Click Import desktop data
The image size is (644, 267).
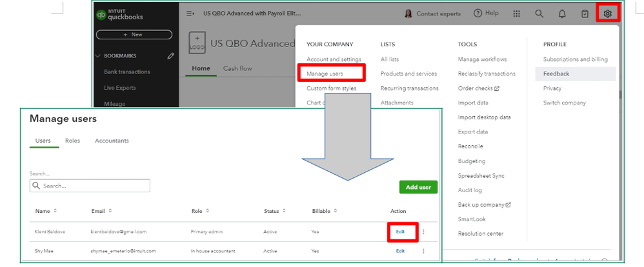tap(484, 117)
